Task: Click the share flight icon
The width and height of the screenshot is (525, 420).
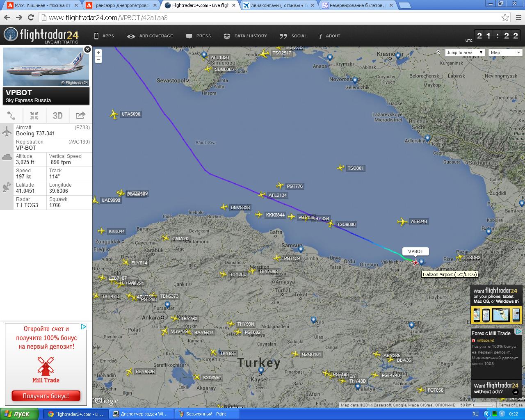Action: click(81, 116)
